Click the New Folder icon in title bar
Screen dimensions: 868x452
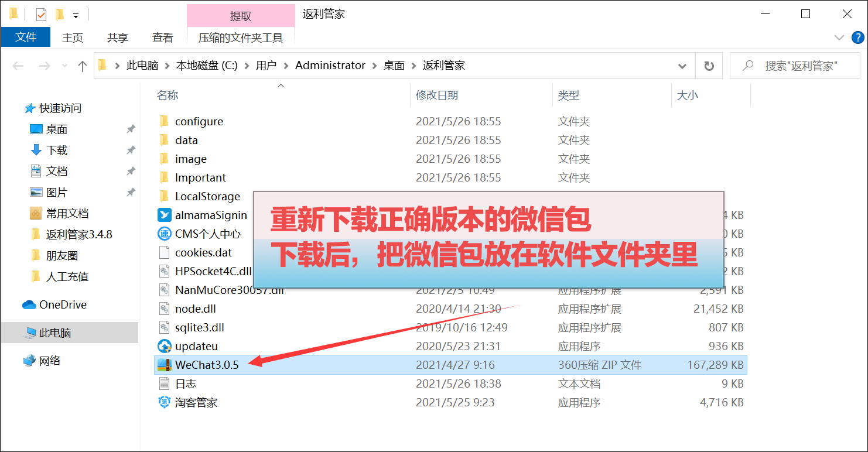pyautogui.click(x=59, y=14)
